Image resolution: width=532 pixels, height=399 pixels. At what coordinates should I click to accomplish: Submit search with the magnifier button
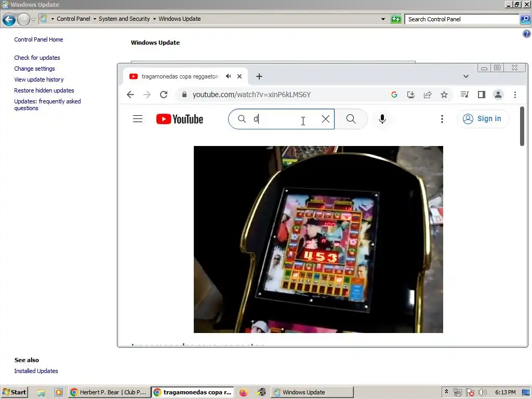pos(351,119)
